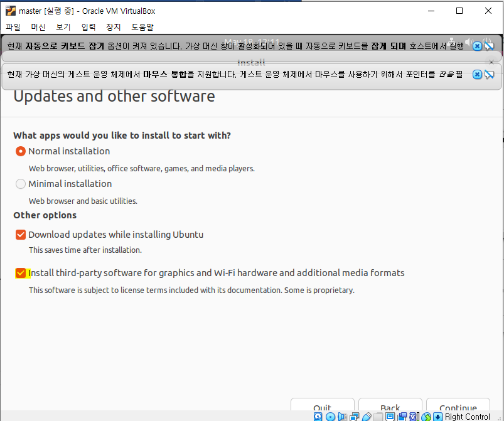This screenshot has height=421, width=504.
Task: Select Minimal installation
Action: (21, 184)
